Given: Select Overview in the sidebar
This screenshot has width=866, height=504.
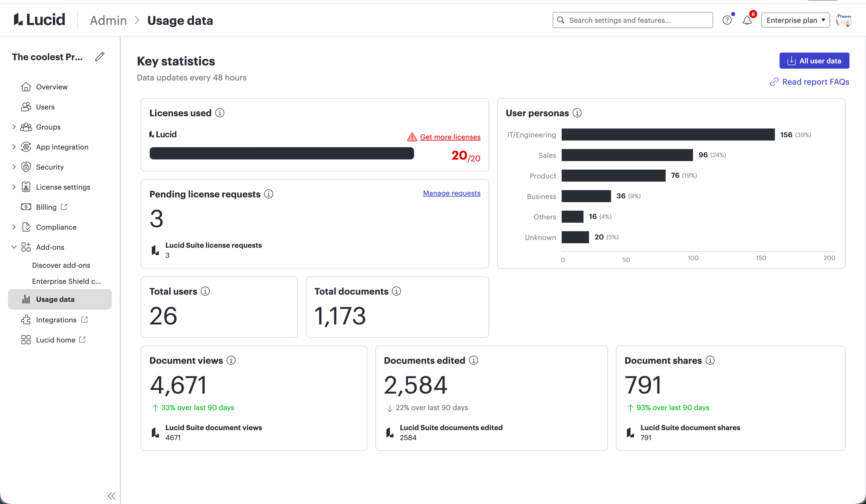Looking at the screenshot, I should coord(52,87).
